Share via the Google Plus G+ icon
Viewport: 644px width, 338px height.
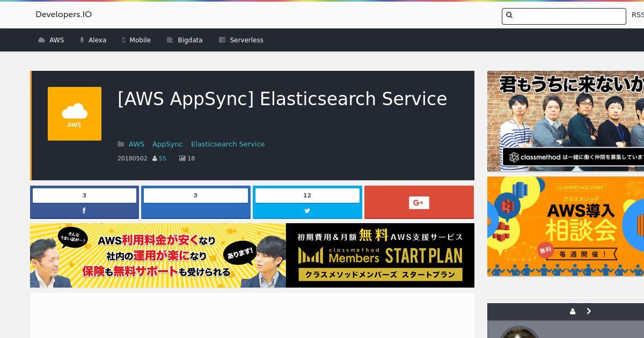(419, 202)
